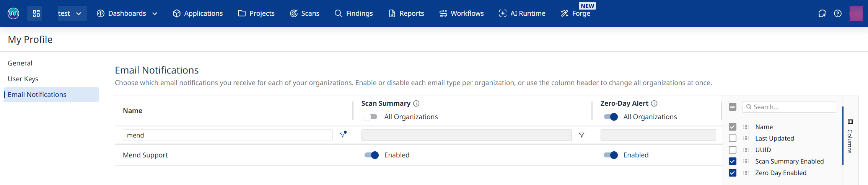Uncheck Scan Summary Enabled column checkbox
The height and width of the screenshot is (185, 868).
pos(733,161)
